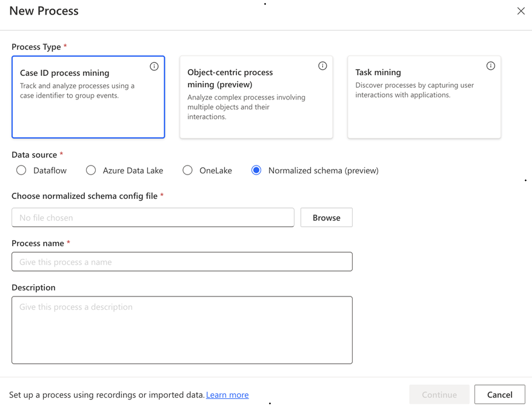Select the Dataflow data source
532x408 pixels.
[21, 170]
